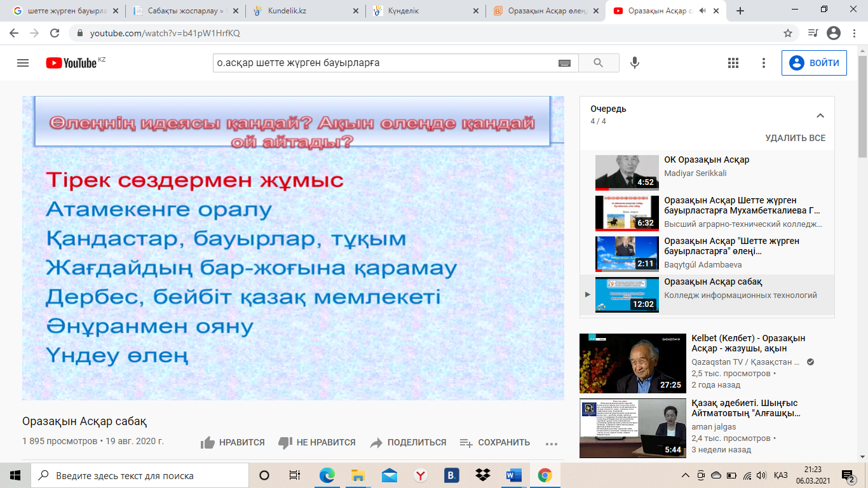Open the notification center with 2 alerts
868x488 pixels.
[848, 475]
